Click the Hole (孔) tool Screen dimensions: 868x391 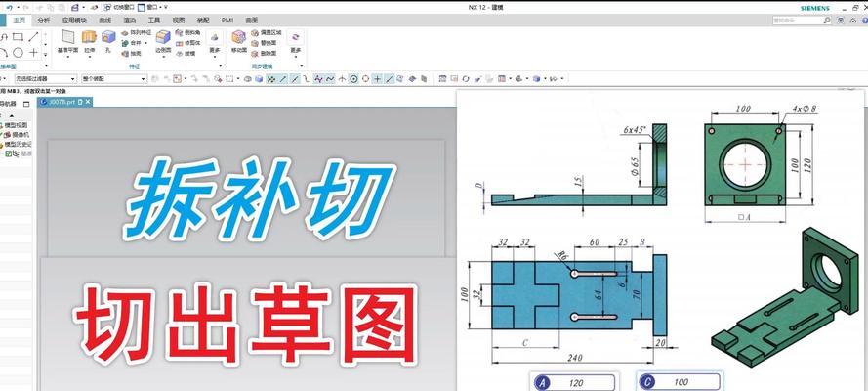(x=108, y=41)
